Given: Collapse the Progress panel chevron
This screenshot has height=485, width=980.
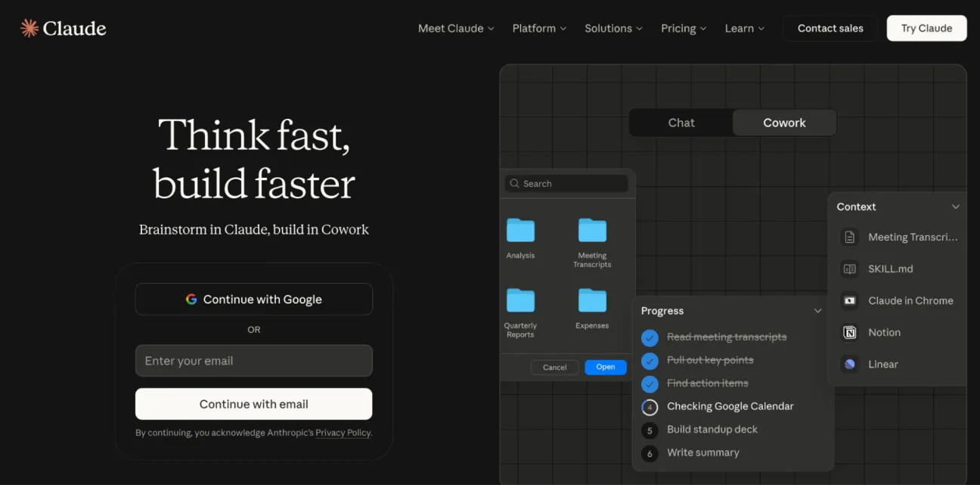Looking at the screenshot, I should click(x=817, y=311).
